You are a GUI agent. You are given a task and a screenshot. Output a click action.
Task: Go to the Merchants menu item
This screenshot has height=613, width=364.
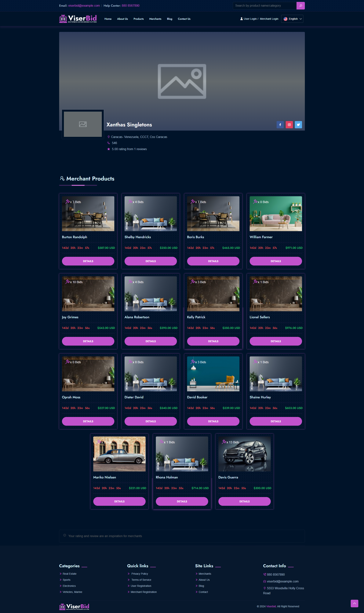(x=155, y=19)
